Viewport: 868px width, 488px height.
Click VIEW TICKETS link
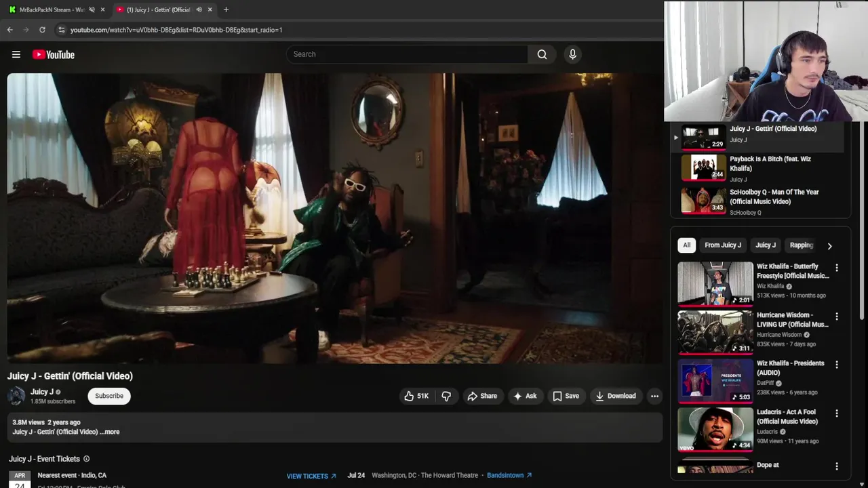[x=311, y=476]
